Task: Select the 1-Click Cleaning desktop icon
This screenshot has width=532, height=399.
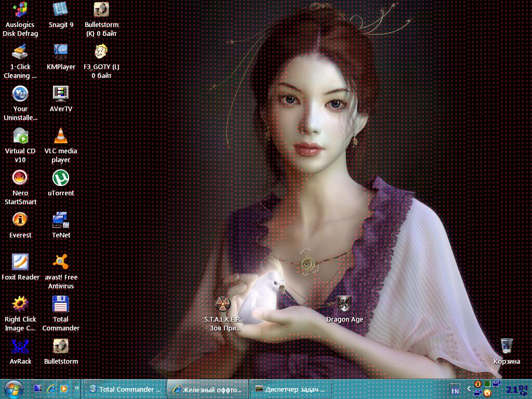Action: point(20,61)
